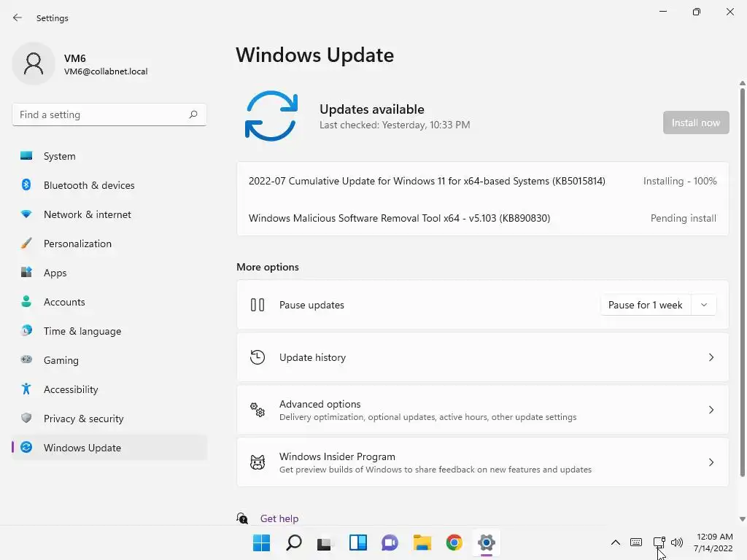The height and width of the screenshot is (560, 747).
Task: Click the volume speaker tray icon
Action: click(x=676, y=542)
